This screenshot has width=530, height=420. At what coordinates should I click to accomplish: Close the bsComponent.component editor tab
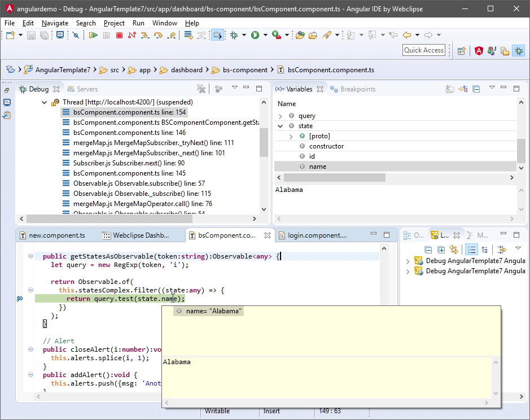pos(268,235)
